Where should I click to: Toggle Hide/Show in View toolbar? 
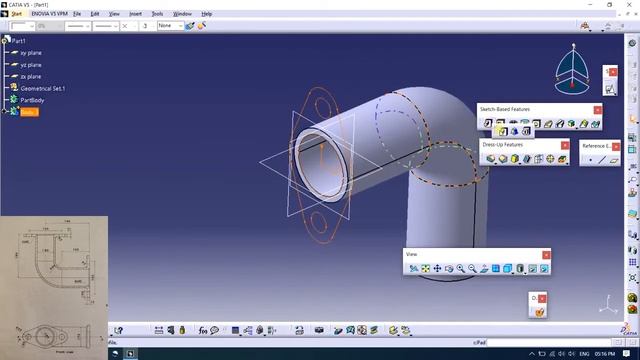[532, 269]
